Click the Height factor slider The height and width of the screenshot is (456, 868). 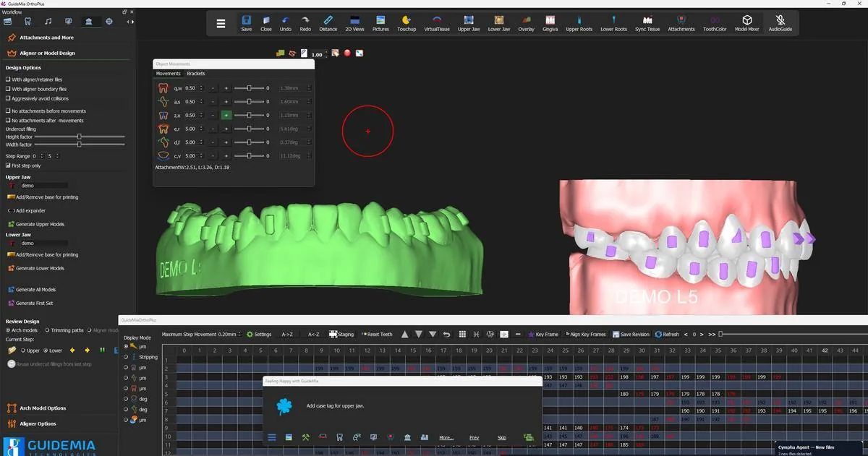[78, 137]
